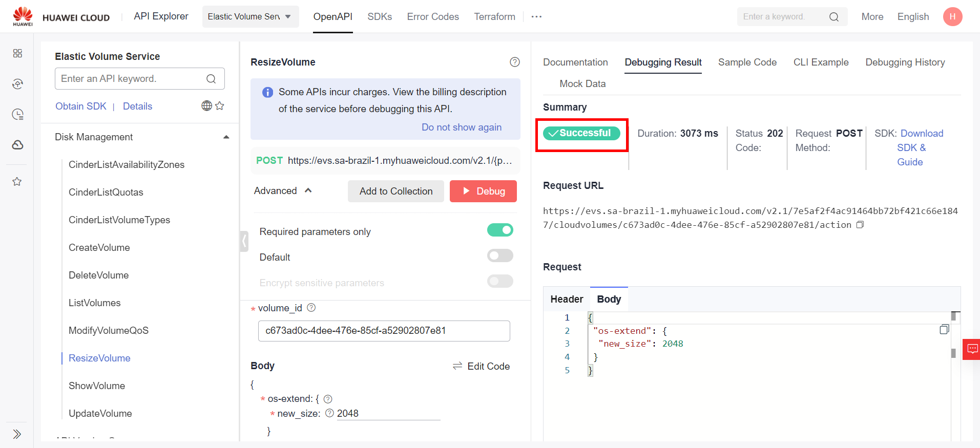Enable the Default toggle switch

point(500,255)
